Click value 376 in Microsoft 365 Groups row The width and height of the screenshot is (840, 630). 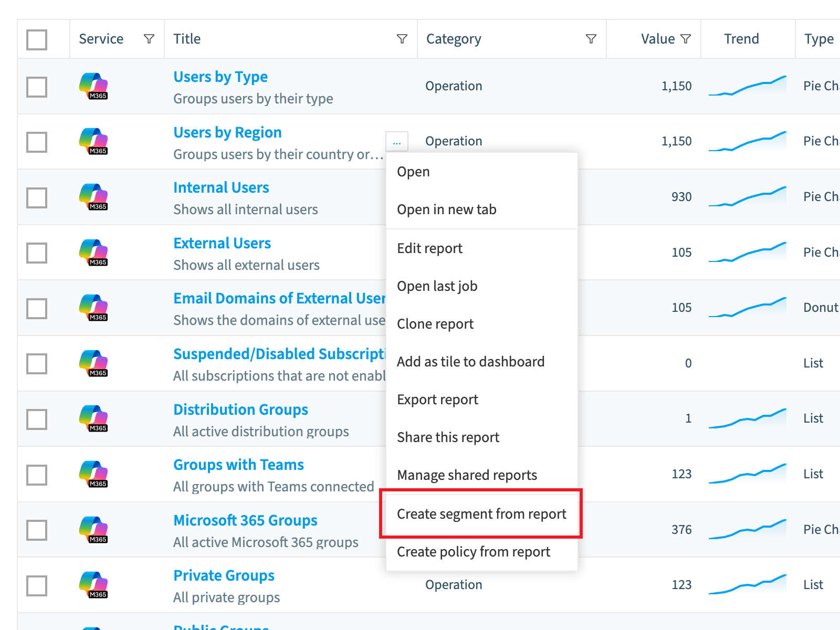point(681,530)
